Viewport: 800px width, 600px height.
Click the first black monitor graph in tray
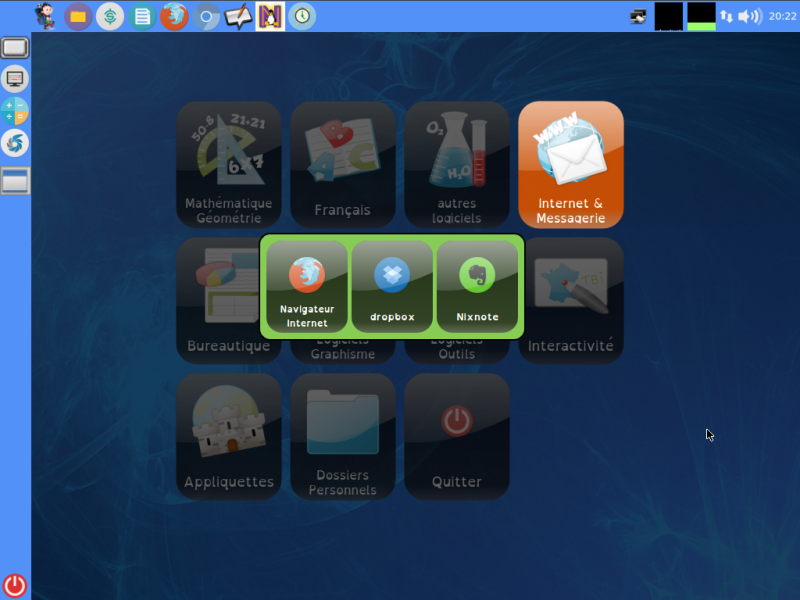668,16
